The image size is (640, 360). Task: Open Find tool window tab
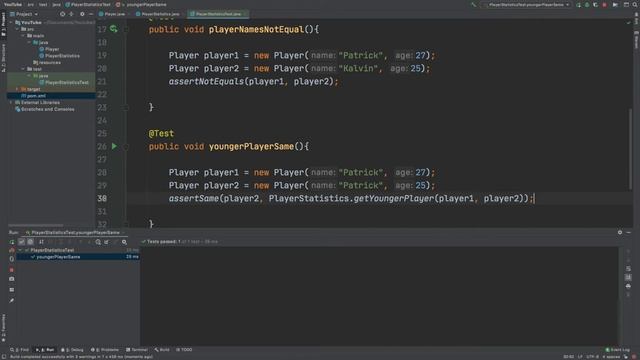20,350
